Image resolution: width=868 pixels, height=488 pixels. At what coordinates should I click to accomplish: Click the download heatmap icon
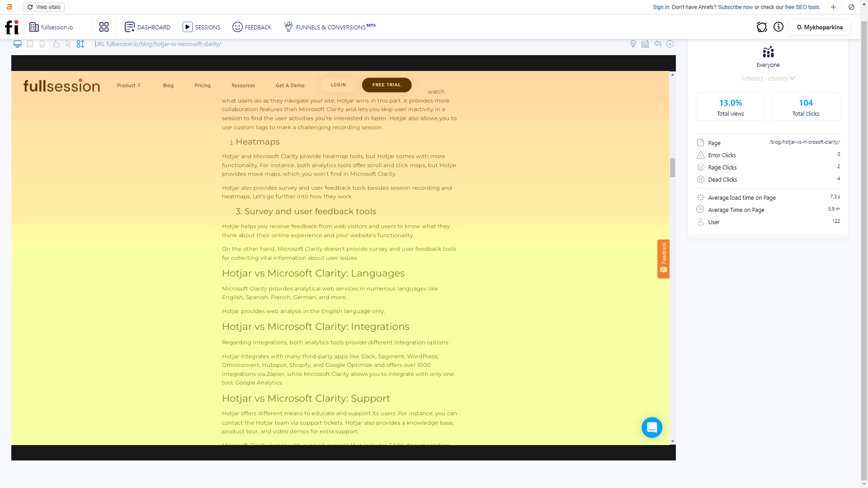point(670,44)
